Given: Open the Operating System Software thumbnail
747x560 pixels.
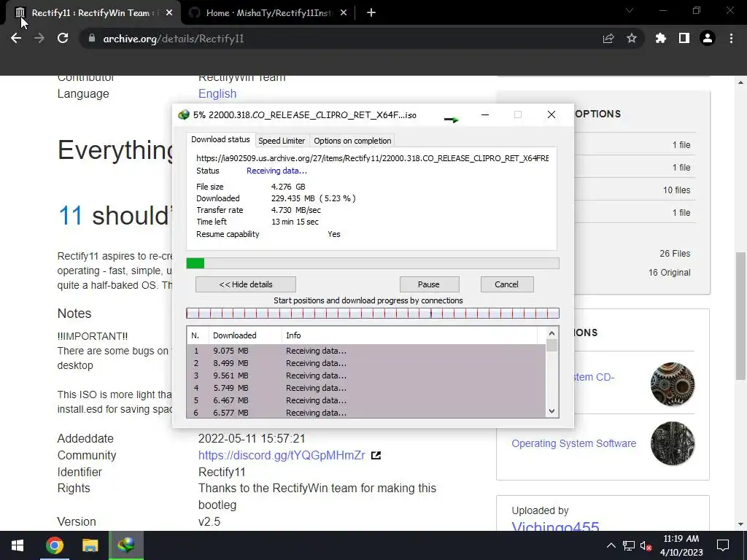Looking at the screenshot, I should click(x=672, y=443).
